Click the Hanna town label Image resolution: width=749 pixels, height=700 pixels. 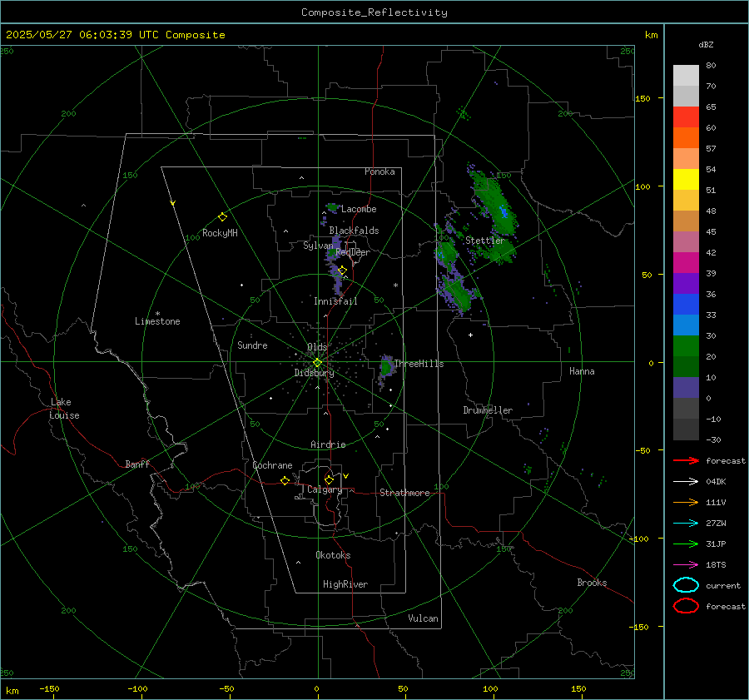(x=582, y=371)
